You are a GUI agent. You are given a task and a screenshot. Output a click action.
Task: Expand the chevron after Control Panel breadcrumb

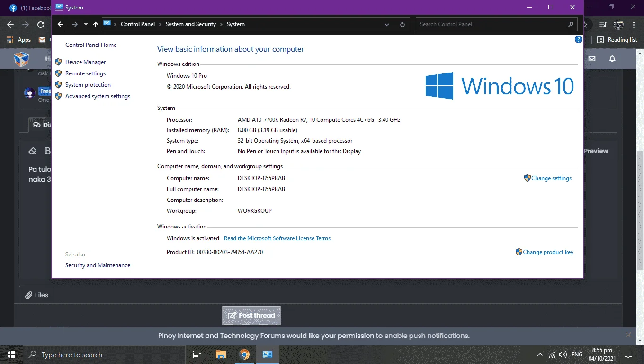(160, 24)
